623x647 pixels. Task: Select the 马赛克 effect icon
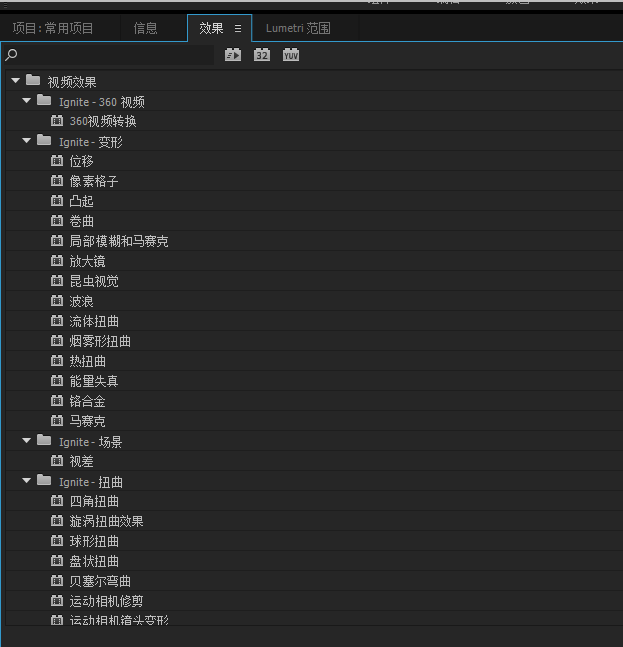point(57,420)
